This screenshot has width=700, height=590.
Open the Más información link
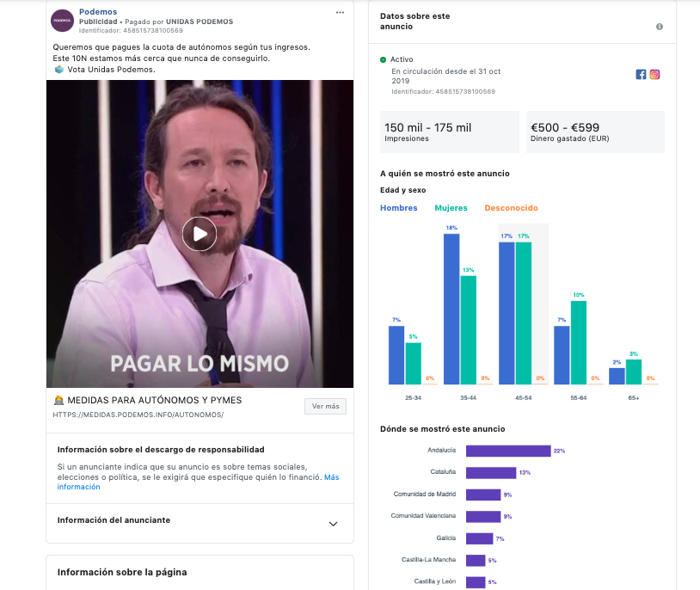point(198,482)
